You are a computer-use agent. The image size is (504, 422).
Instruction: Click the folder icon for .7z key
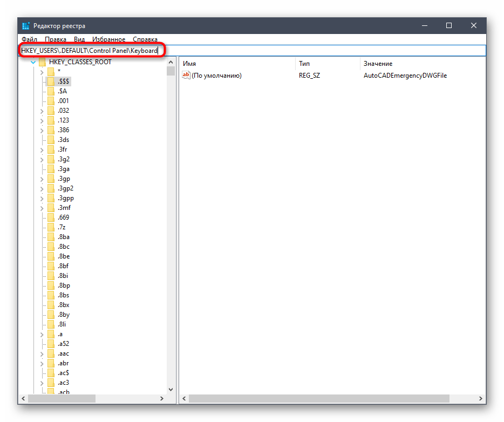(51, 227)
